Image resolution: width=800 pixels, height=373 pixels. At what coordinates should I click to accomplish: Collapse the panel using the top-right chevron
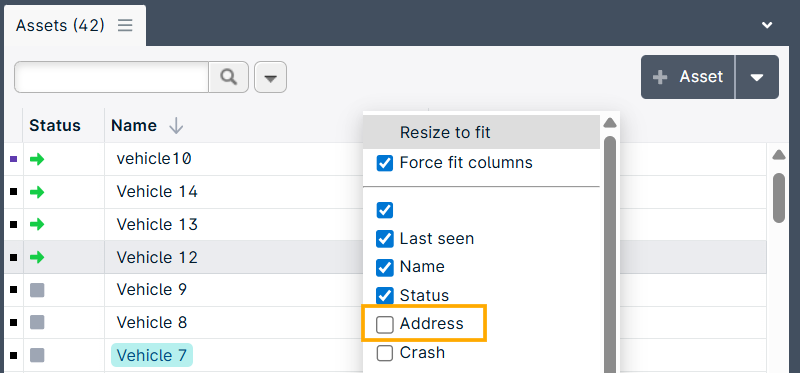click(x=767, y=25)
